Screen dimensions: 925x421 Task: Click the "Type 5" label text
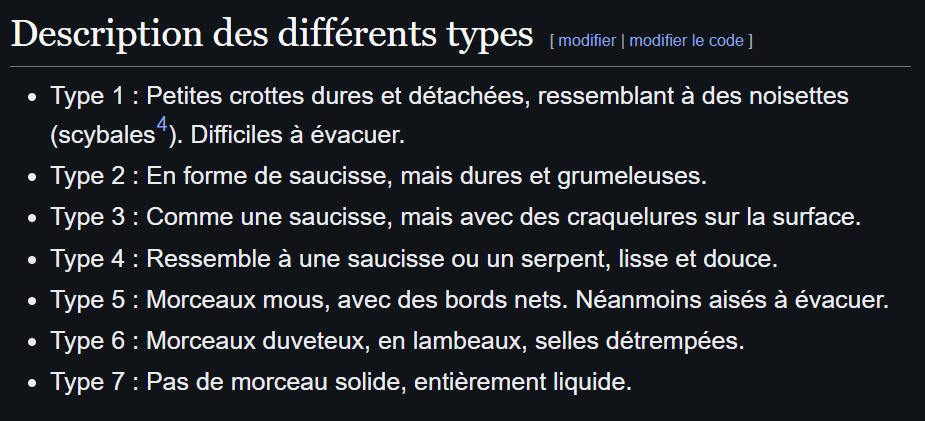[86, 299]
